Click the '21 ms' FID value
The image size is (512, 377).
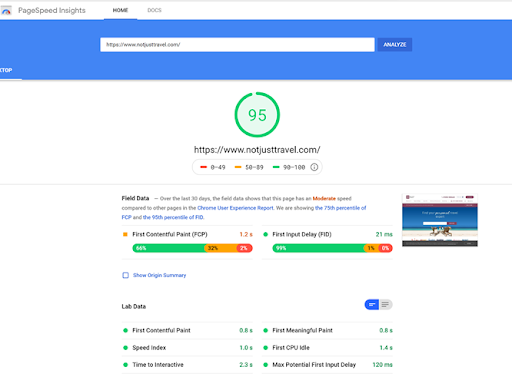click(x=384, y=234)
